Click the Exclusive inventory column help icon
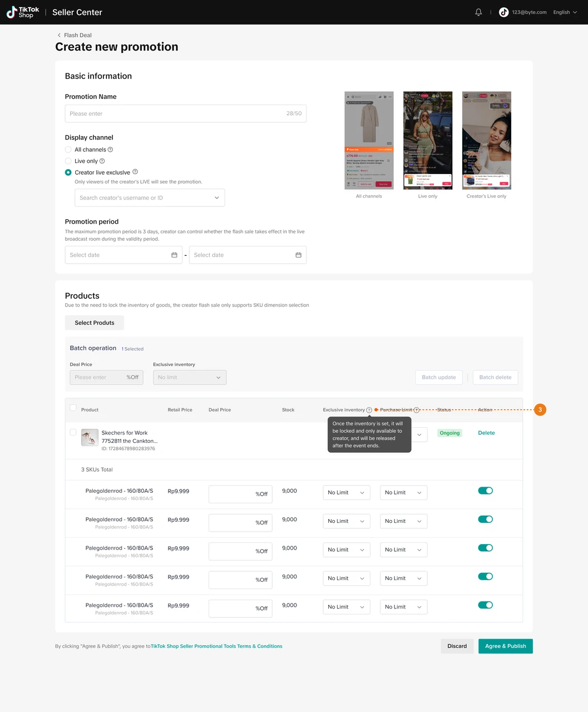The height and width of the screenshot is (712, 588). 369,410
